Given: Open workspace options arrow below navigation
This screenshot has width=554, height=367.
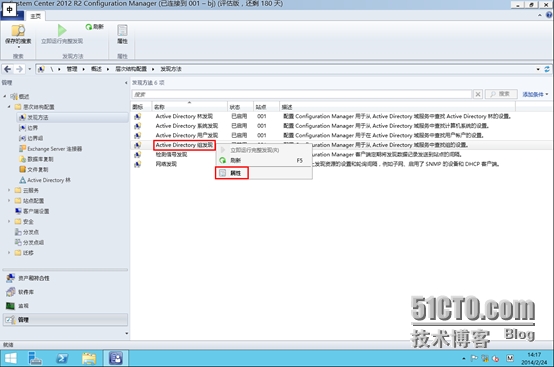Looking at the screenshot, I should point(126,333).
